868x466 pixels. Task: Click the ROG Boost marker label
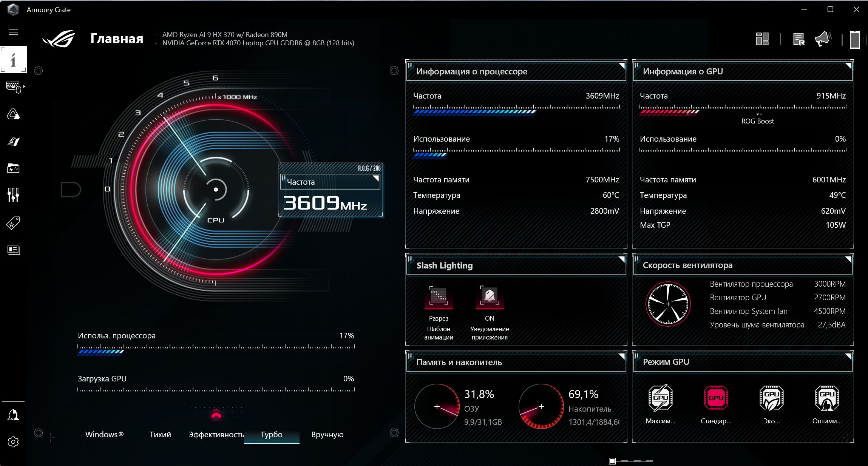point(758,121)
